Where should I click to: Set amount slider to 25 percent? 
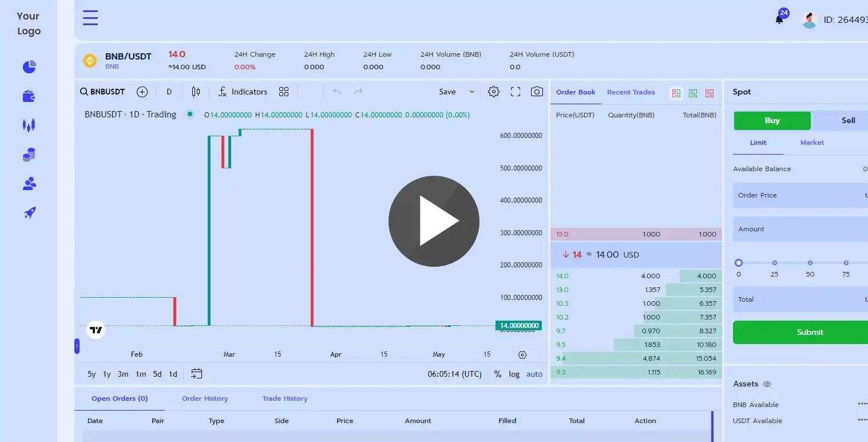pos(774,263)
